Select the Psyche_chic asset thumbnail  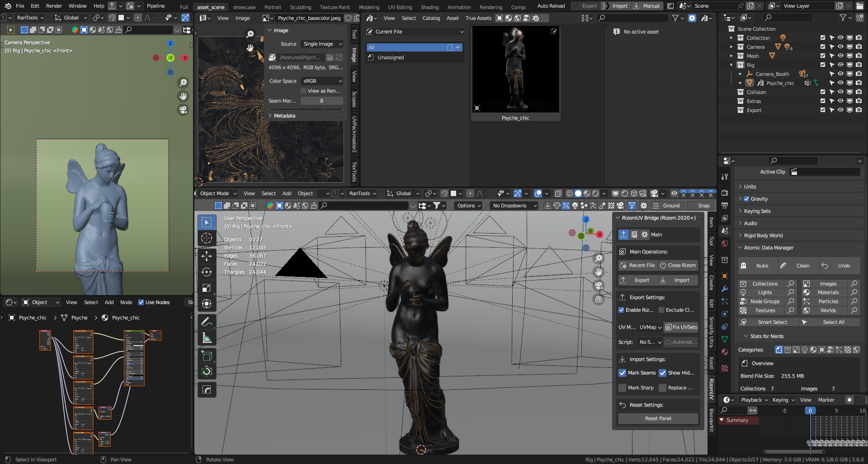coord(515,73)
